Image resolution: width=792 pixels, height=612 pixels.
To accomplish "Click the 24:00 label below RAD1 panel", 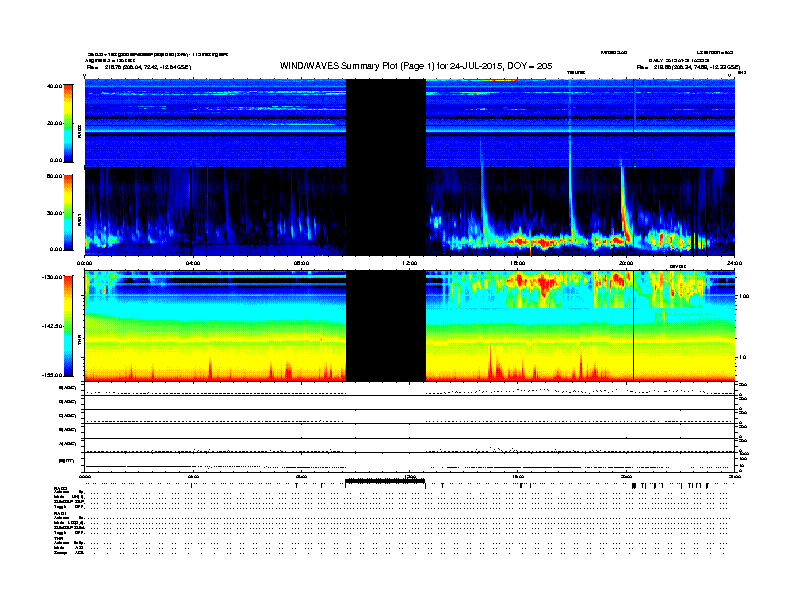I will coord(734,262).
